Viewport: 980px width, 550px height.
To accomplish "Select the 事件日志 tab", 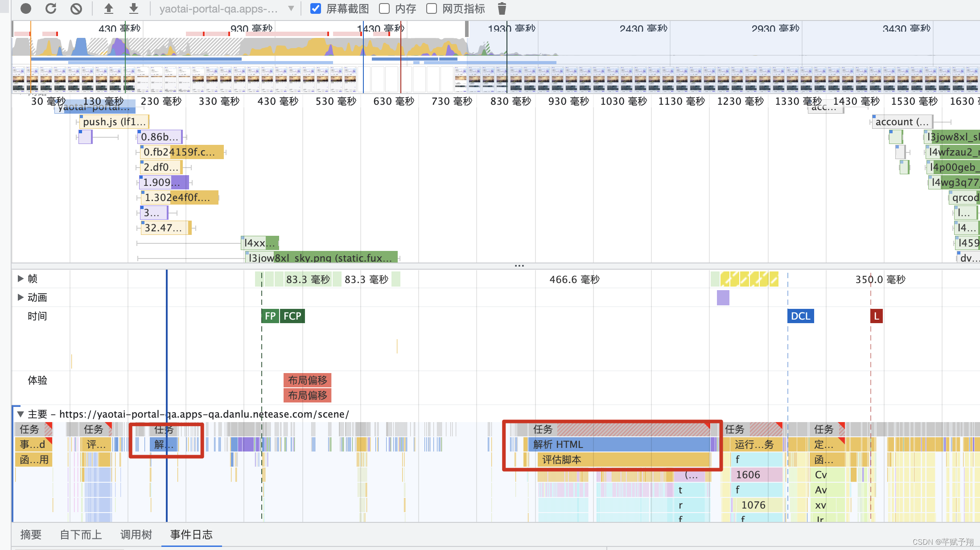I will [x=191, y=535].
